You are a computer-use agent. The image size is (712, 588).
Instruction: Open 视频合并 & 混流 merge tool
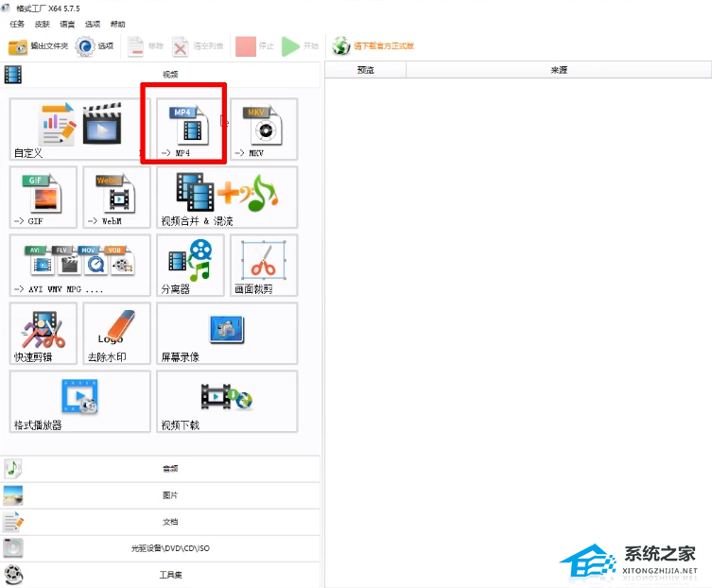tap(227, 197)
